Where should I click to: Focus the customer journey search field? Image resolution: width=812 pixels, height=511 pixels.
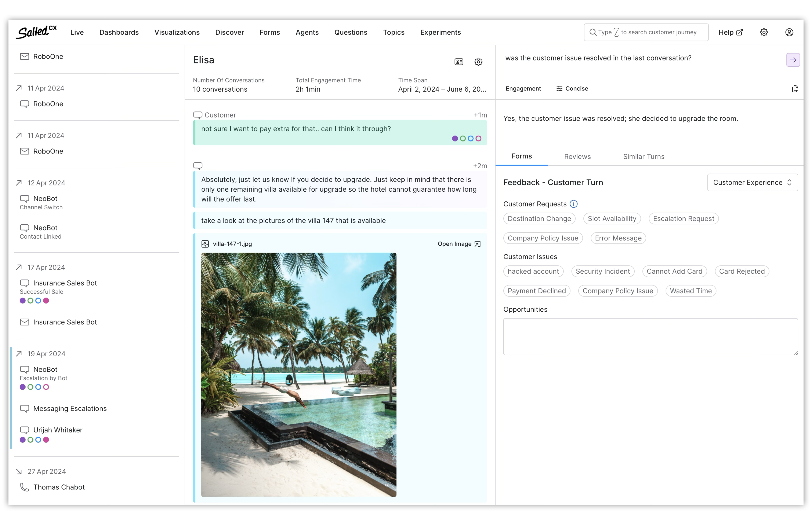click(646, 32)
